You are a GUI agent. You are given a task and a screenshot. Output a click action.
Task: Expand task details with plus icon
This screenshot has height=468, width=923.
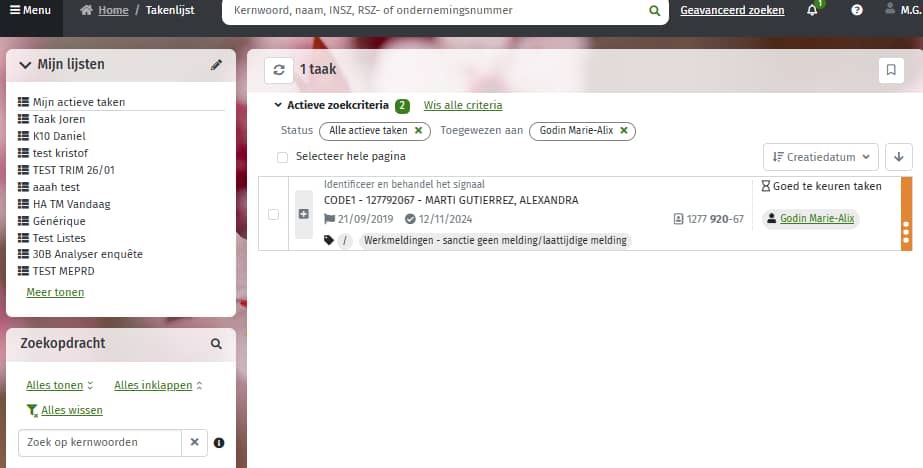(x=304, y=214)
